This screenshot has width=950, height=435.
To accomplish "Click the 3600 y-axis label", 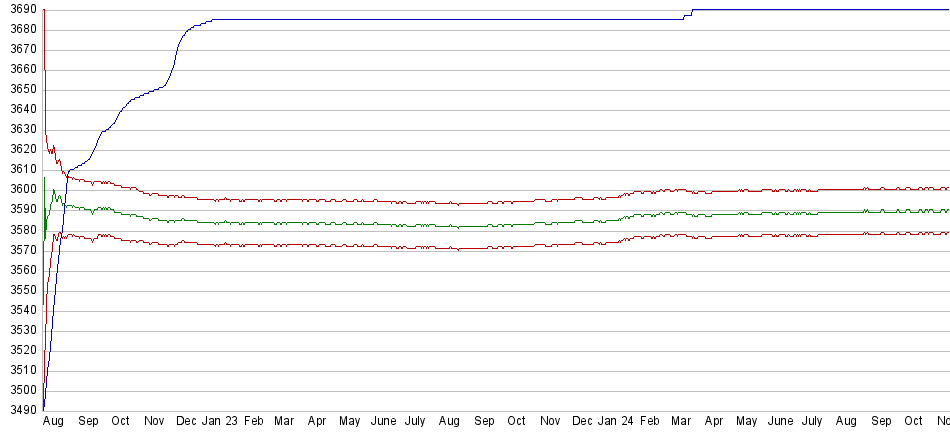I will pyautogui.click(x=20, y=190).
